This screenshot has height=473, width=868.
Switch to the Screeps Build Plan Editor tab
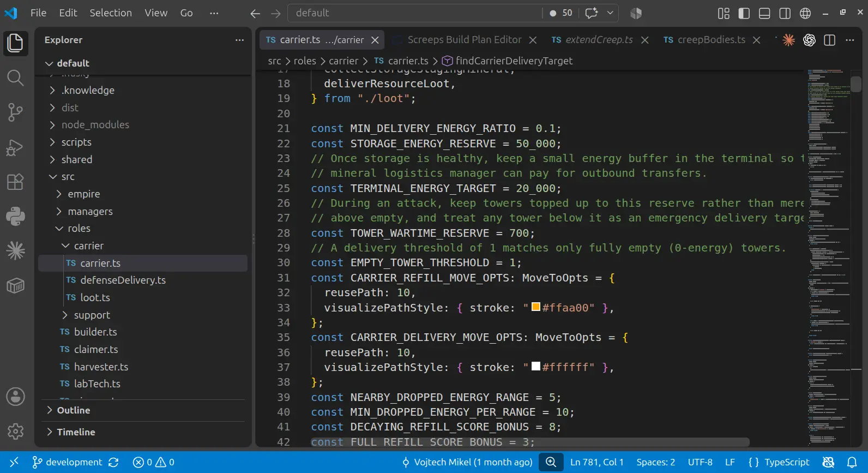coord(465,40)
